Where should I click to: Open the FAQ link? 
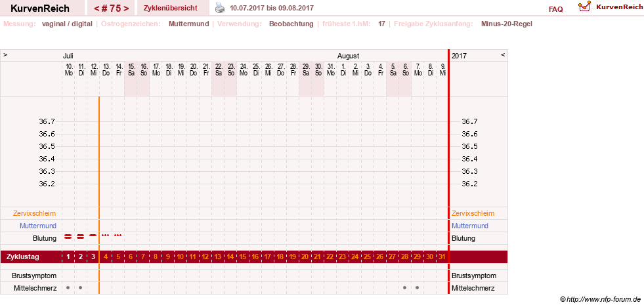(555, 9)
